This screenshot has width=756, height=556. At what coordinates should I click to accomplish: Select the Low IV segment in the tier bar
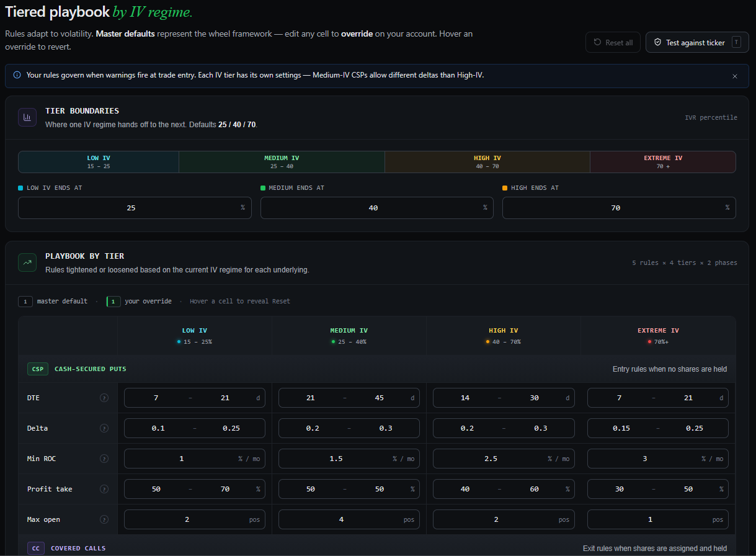click(x=99, y=162)
